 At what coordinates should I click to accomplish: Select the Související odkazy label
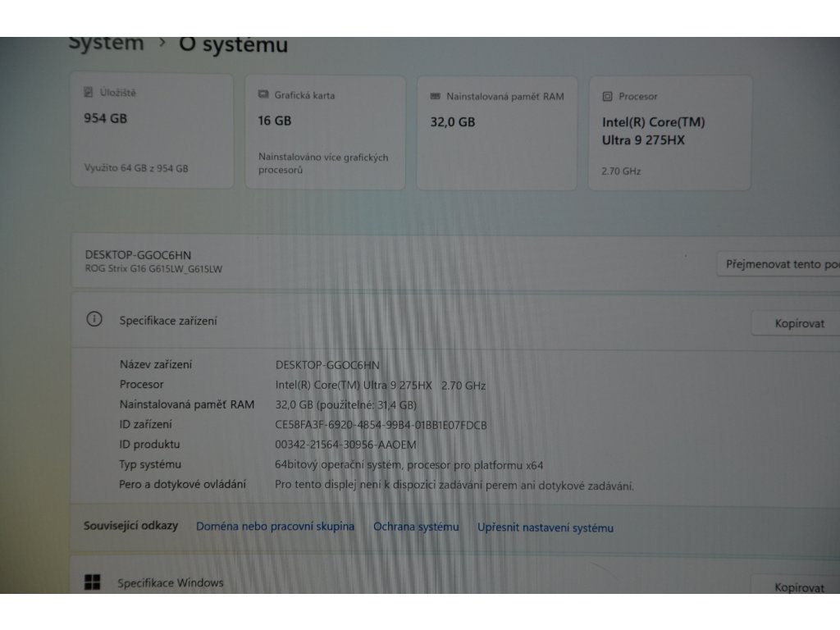coord(130,526)
